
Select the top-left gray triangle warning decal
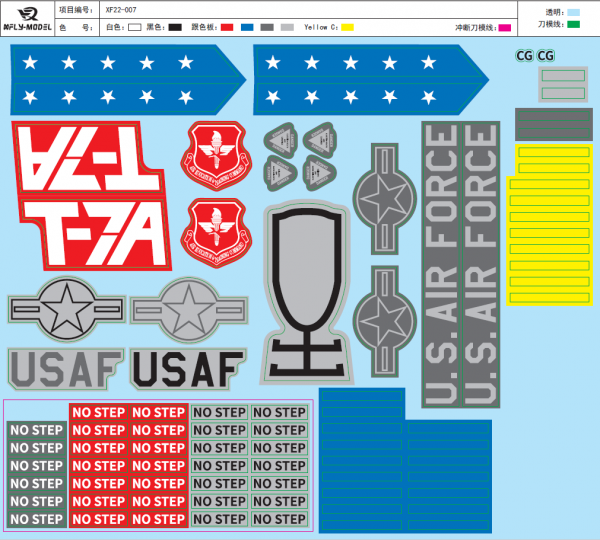point(280,140)
